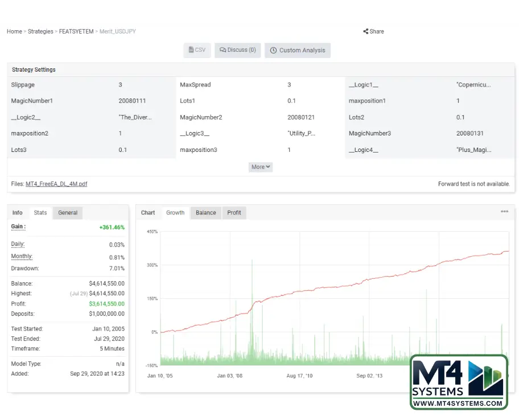
Task: Switch to the Chart tab
Action: coord(148,213)
